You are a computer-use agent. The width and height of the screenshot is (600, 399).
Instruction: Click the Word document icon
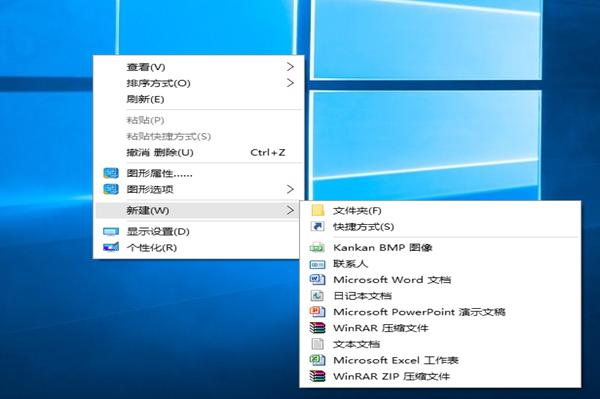coord(318,280)
